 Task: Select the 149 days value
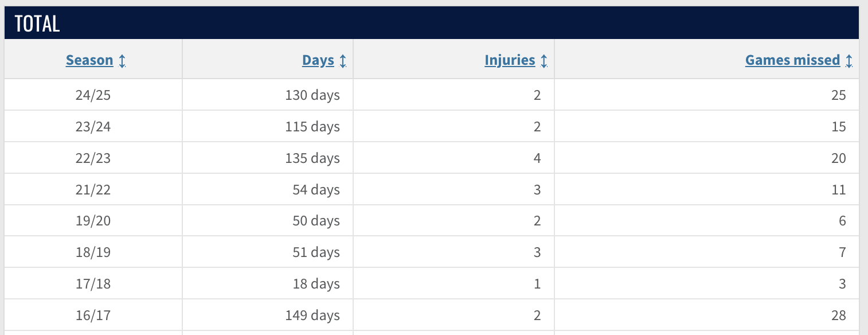(312, 315)
